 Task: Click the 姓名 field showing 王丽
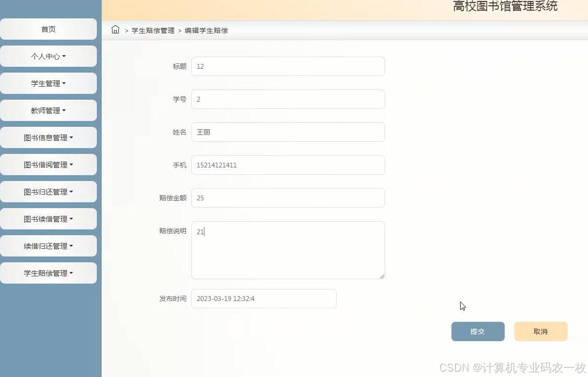click(x=288, y=132)
